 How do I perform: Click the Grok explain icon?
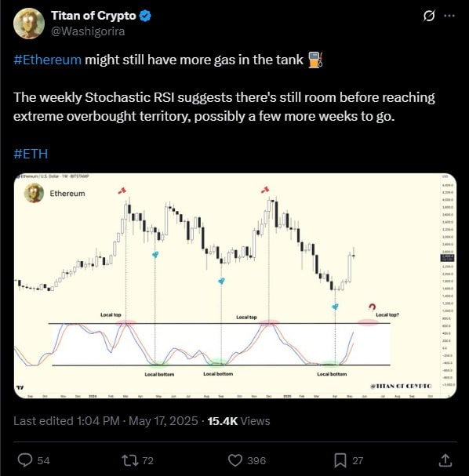(429, 16)
